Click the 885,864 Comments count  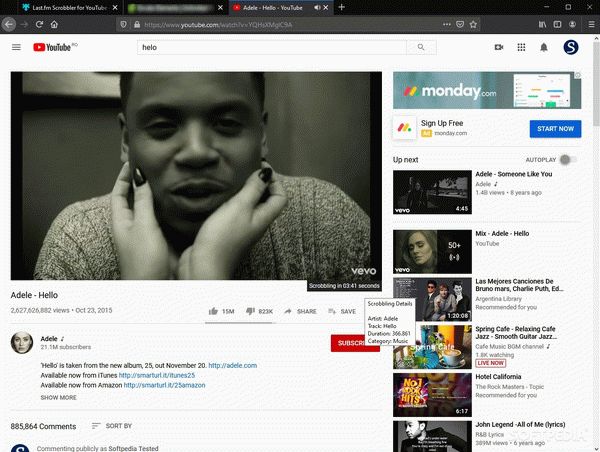tap(43, 426)
